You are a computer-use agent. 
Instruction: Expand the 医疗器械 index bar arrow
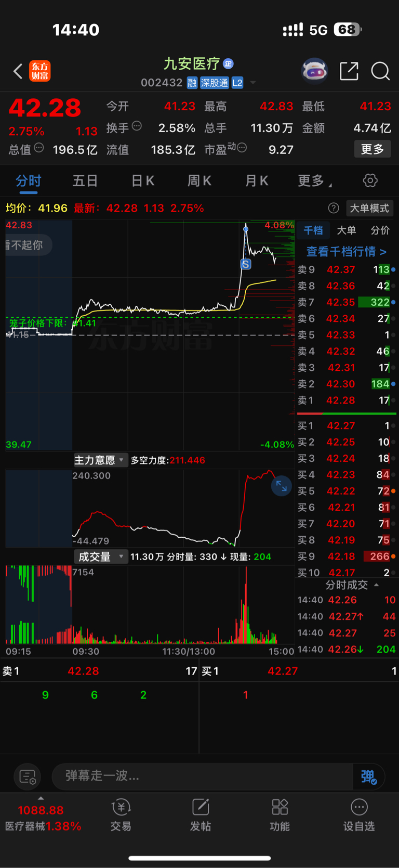(41, 798)
